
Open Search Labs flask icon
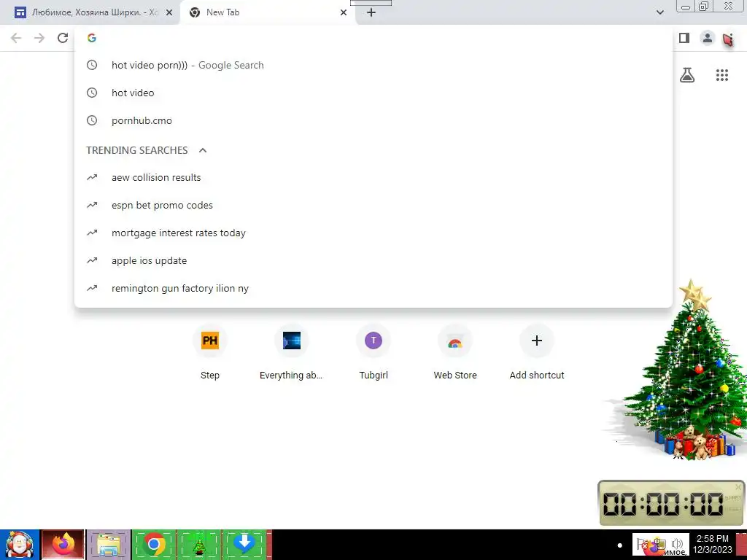pos(687,75)
